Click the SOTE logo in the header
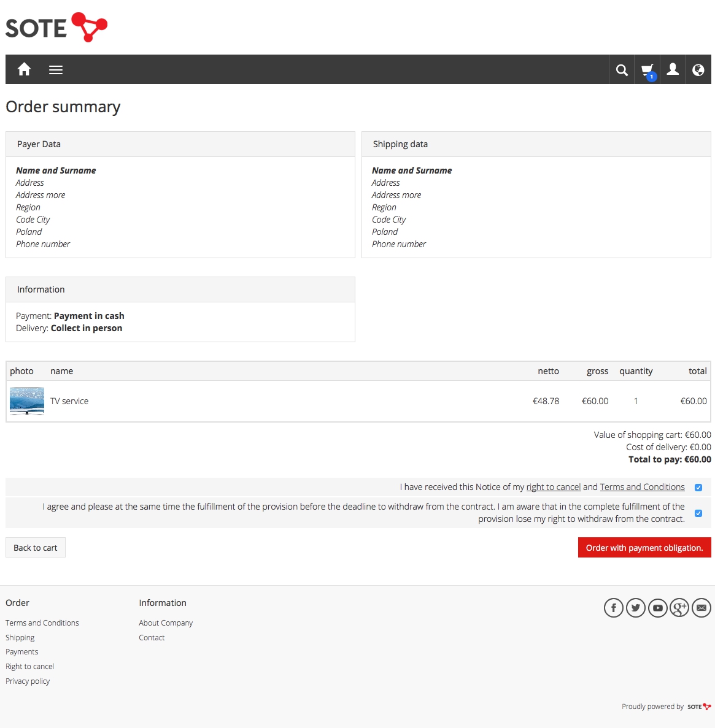715x728 pixels. pyautogui.click(x=56, y=28)
